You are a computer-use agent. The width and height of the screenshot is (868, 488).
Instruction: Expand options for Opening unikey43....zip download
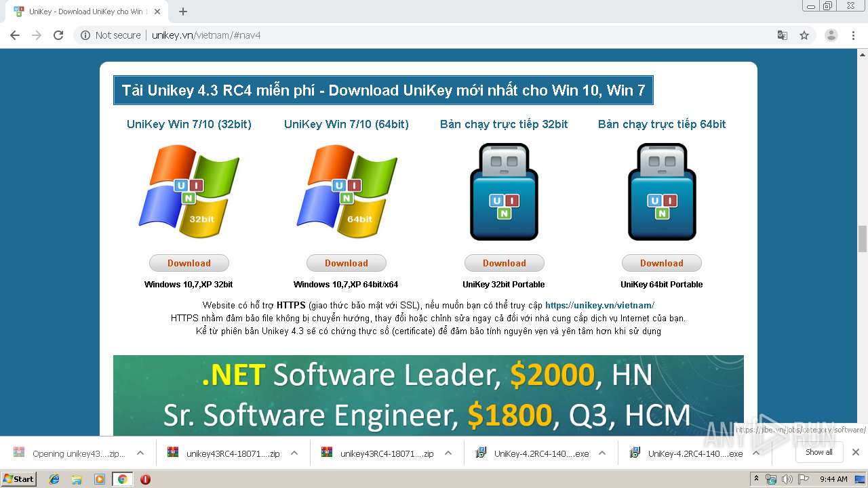tap(140, 453)
